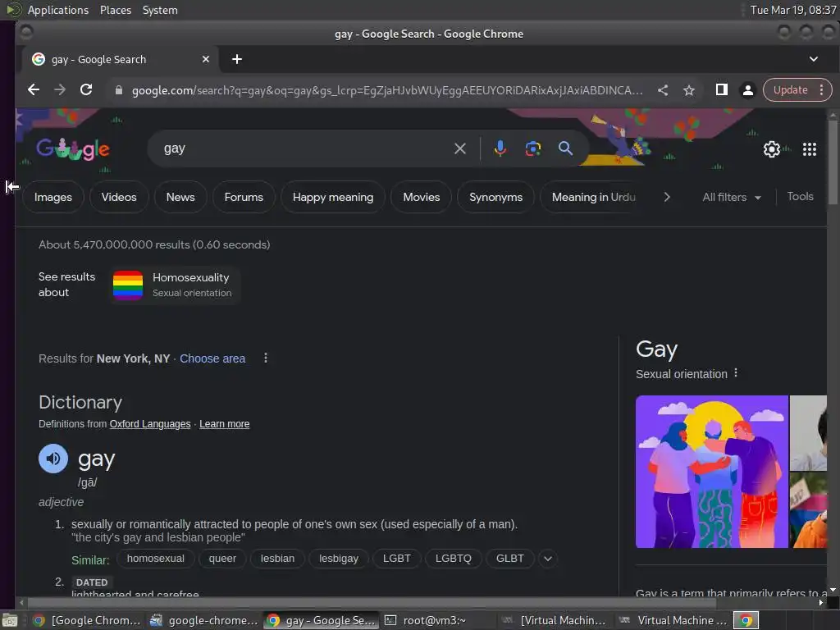Open Chrome profile icon
The width and height of the screenshot is (840, 630).
(748, 90)
